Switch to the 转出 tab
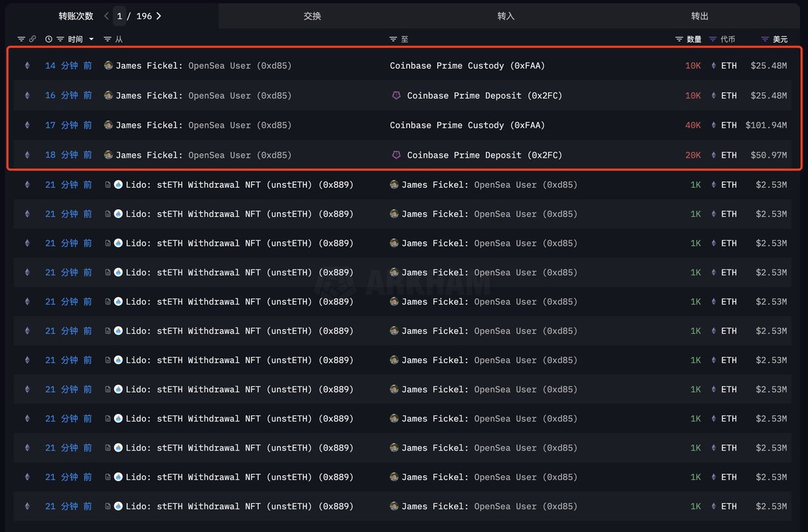This screenshot has height=532, width=808. click(x=700, y=15)
